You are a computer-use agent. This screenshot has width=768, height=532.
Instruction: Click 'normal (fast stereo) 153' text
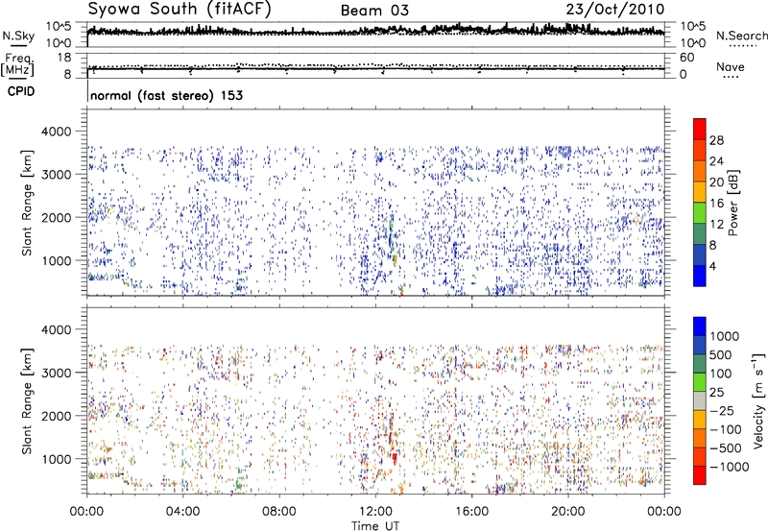tap(166, 95)
